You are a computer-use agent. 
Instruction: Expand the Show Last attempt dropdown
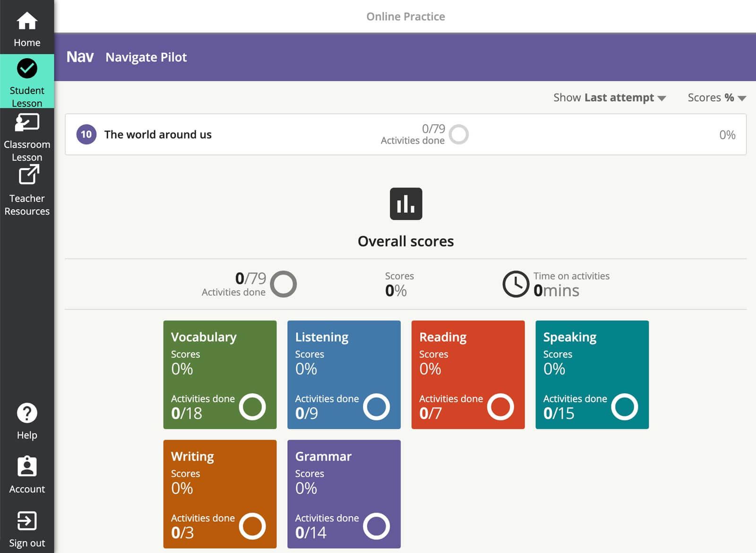609,98
